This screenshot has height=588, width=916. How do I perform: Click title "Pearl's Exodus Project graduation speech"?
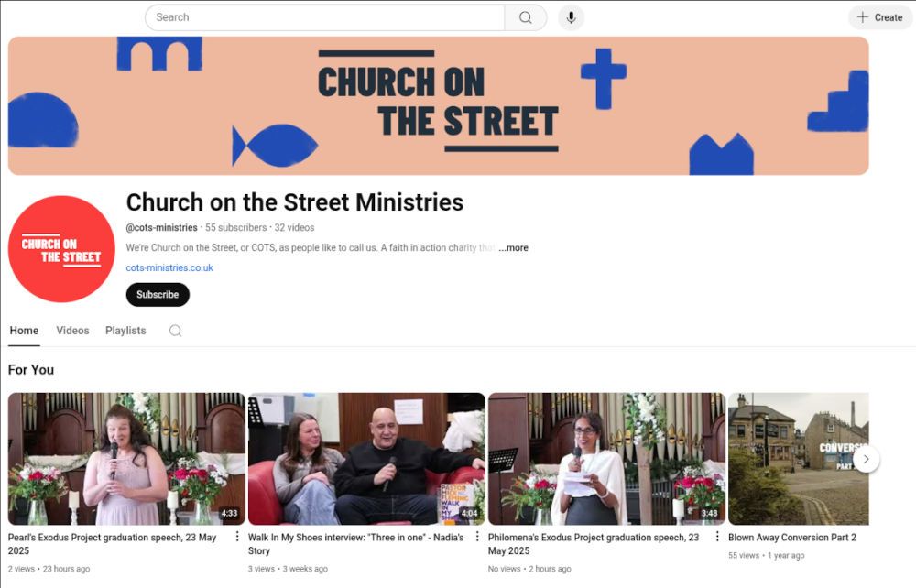point(112,544)
